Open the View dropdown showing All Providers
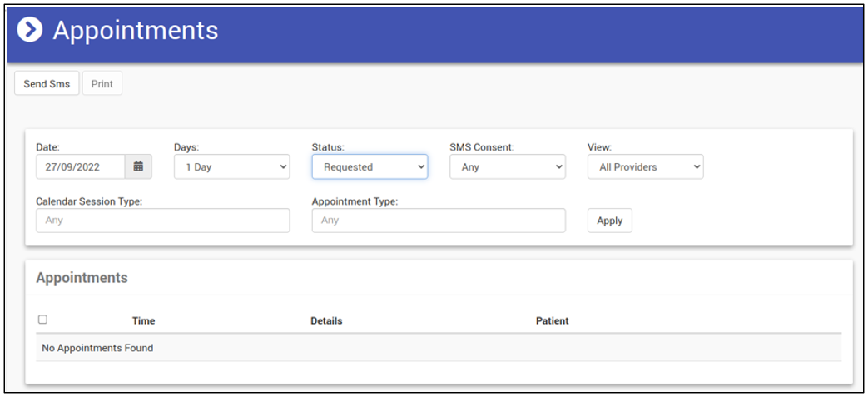868x397 pixels. (x=645, y=166)
